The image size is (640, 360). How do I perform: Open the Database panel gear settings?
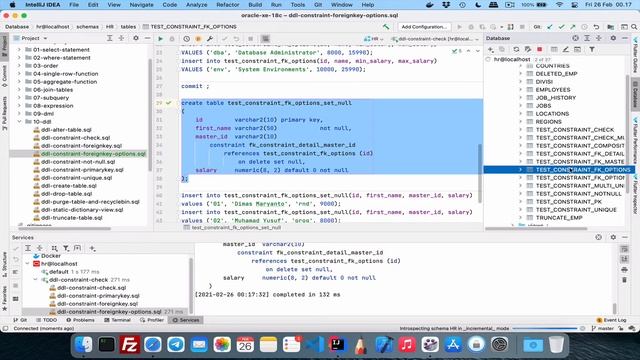click(613, 38)
